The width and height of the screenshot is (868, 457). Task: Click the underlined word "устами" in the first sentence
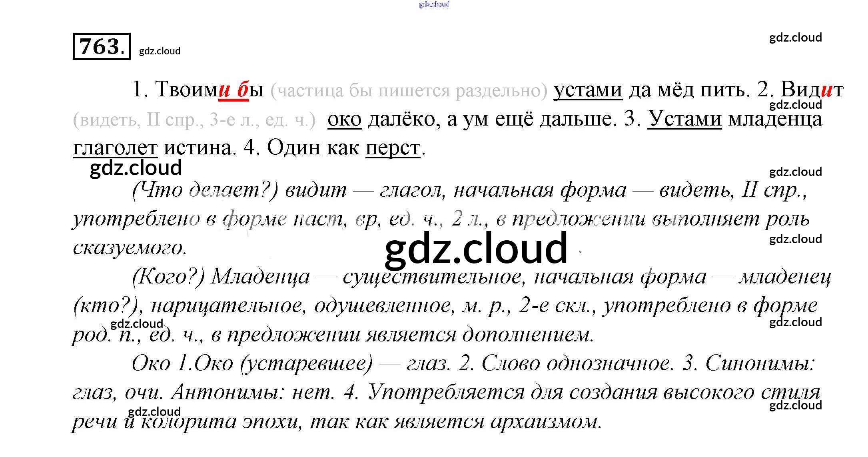coord(588,90)
